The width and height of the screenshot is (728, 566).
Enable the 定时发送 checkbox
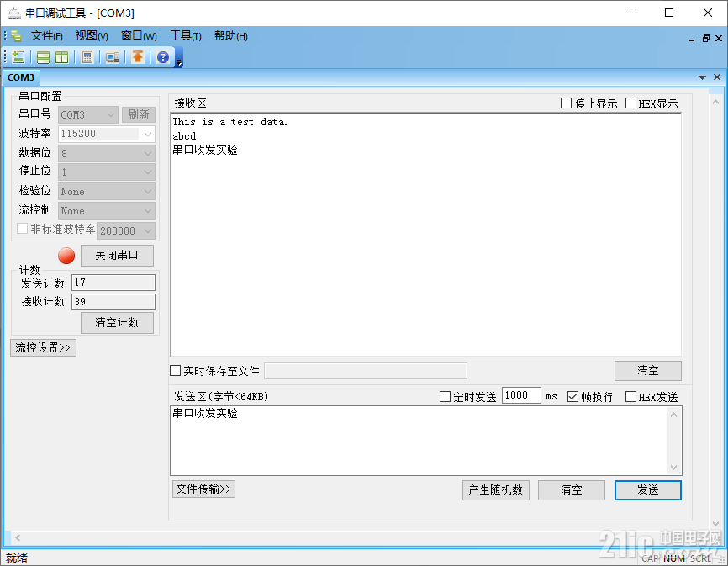point(445,396)
